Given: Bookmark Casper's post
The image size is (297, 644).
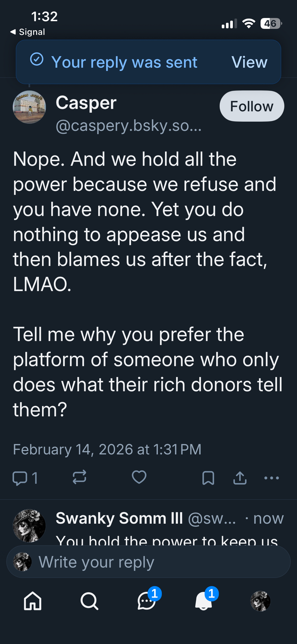Looking at the screenshot, I should [208, 478].
